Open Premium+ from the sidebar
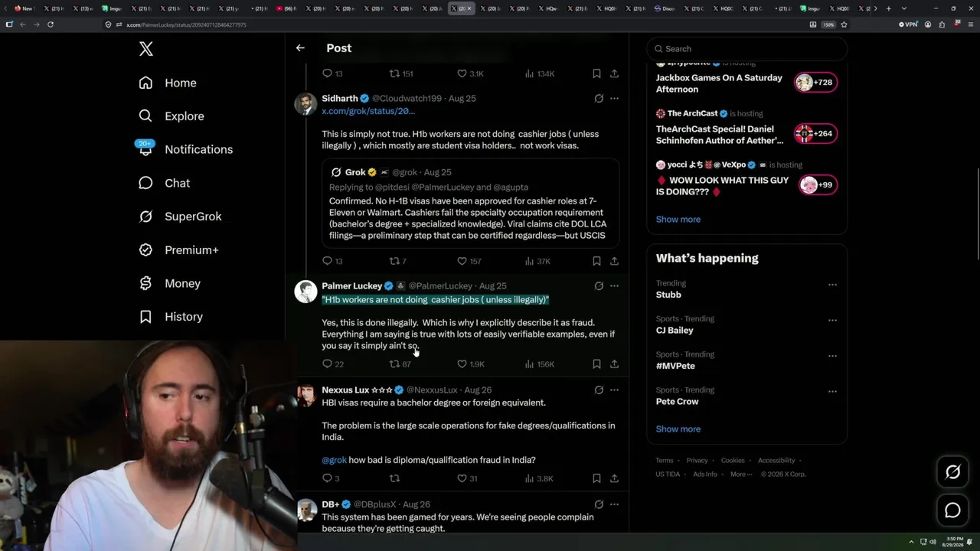This screenshot has height=551, width=980. click(x=179, y=250)
